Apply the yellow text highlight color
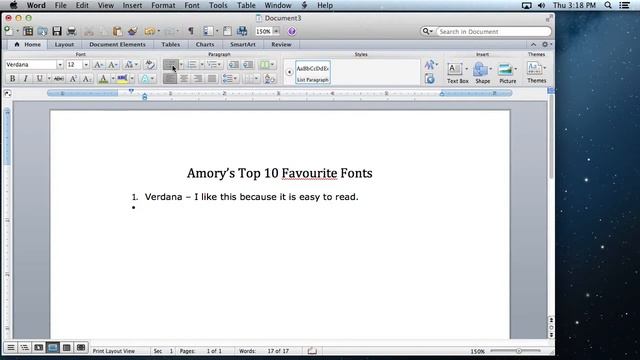Image resolution: width=640 pixels, height=360 pixels. 122,78
